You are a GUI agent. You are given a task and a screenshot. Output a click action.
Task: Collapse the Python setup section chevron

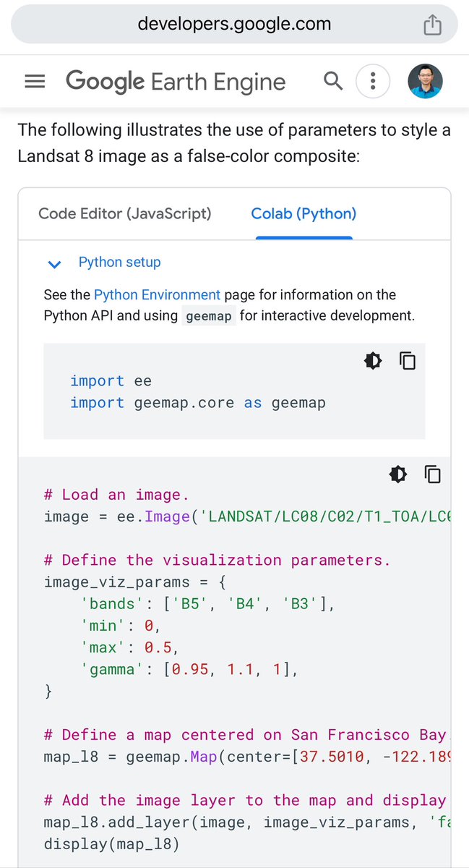(54, 264)
